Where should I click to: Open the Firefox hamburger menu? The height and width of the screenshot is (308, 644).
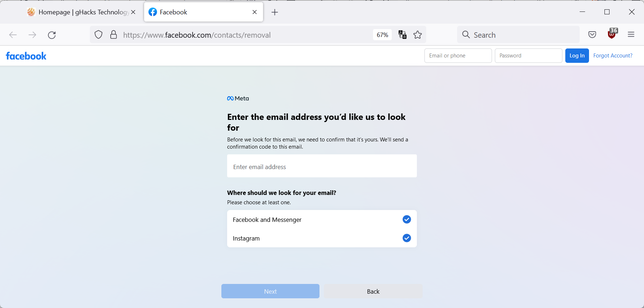(631, 35)
